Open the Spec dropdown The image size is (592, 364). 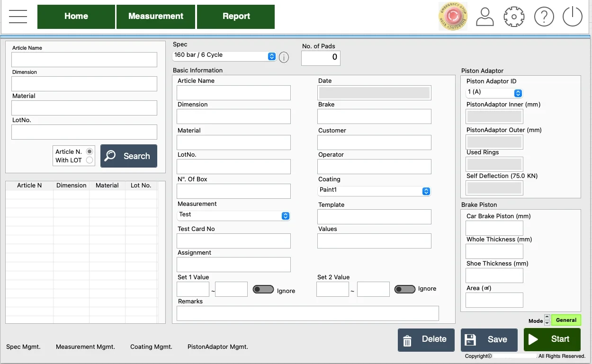[x=224, y=56]
